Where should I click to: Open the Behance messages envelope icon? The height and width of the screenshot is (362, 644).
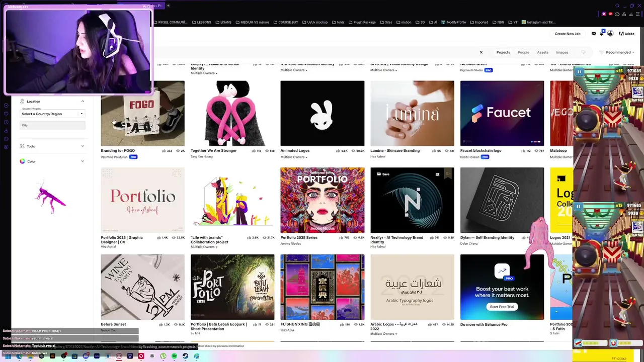coord(594,34)
